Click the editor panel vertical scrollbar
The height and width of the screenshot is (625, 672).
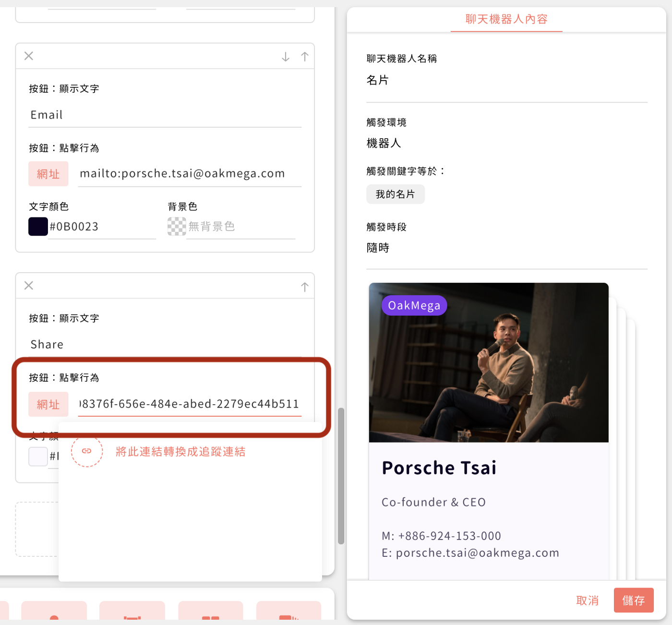[341, 476]
